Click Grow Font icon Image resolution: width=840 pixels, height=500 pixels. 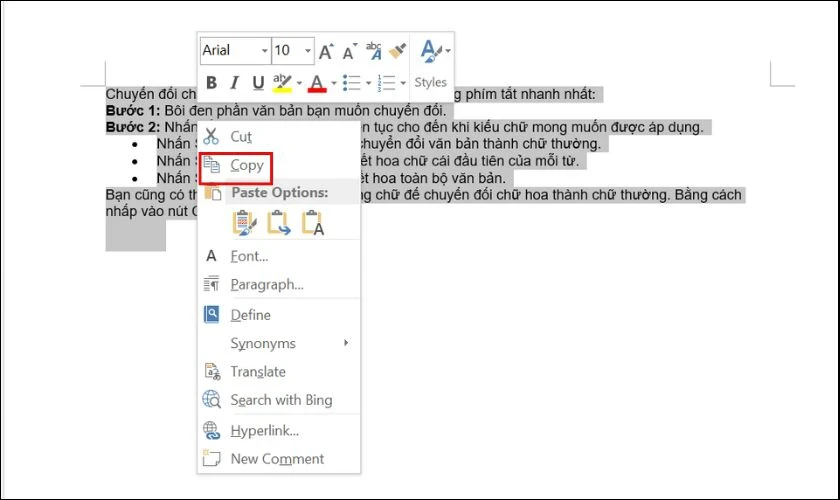tap(326, 51)
